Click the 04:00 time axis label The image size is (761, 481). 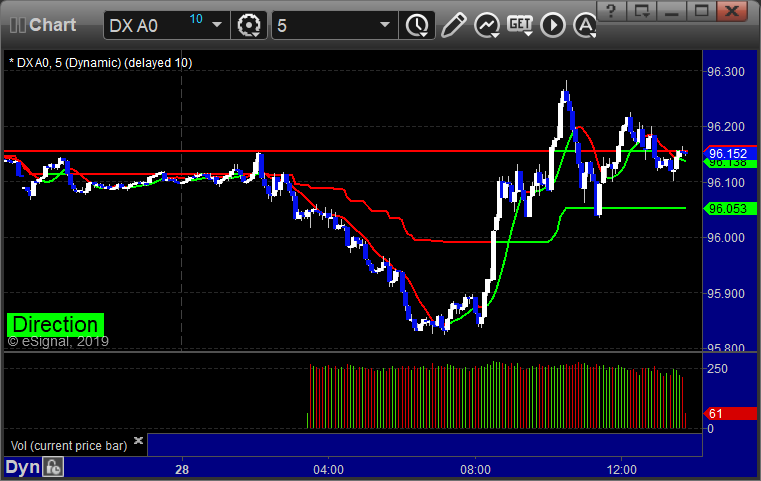pos(329,470)
